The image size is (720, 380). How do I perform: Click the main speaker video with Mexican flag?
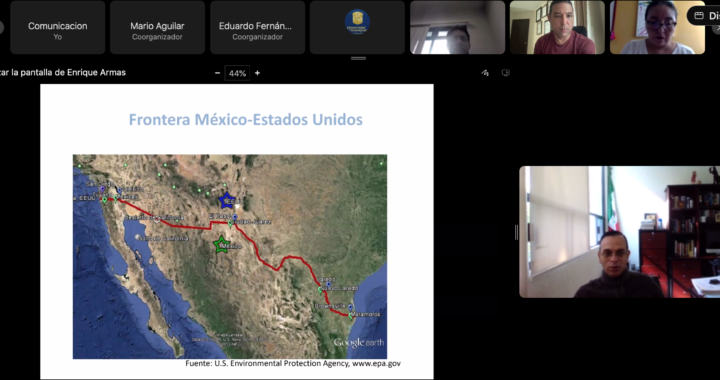[x=619, y=232]
